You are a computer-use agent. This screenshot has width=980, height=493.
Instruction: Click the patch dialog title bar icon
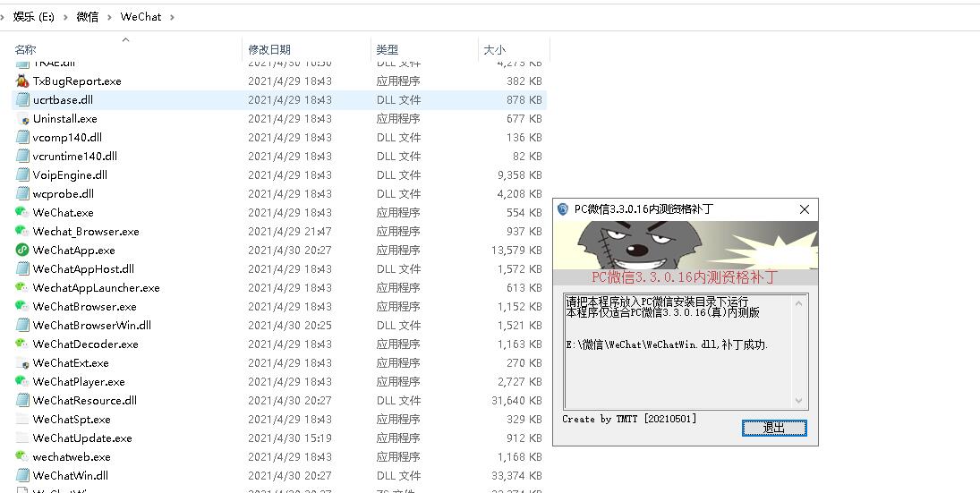pos(563,209)
